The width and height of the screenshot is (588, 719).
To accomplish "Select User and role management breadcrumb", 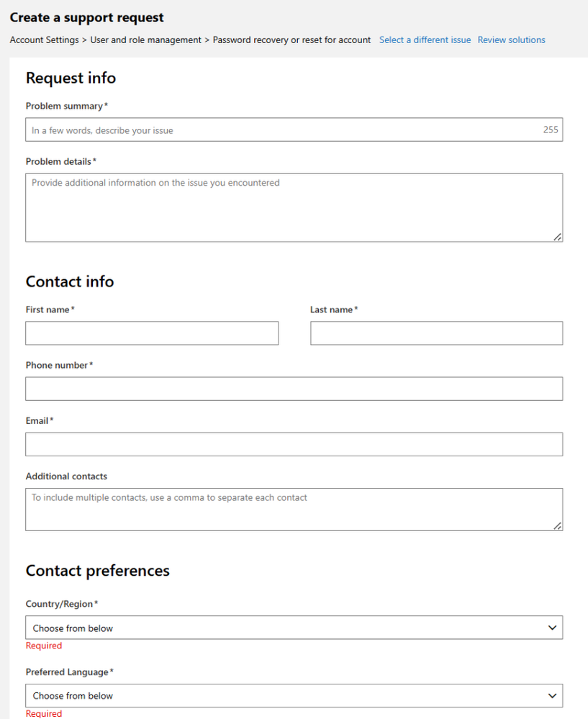I will 145,40.
